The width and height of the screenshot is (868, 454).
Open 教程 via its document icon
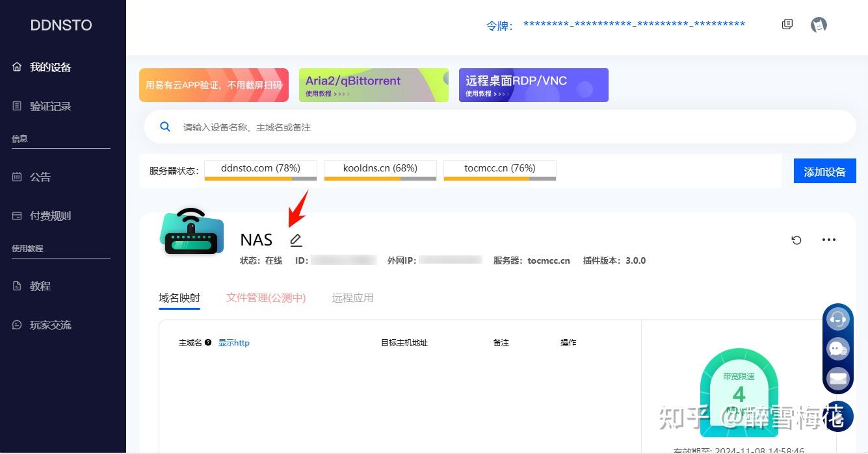pyautogui.click(x=16, y=286)
